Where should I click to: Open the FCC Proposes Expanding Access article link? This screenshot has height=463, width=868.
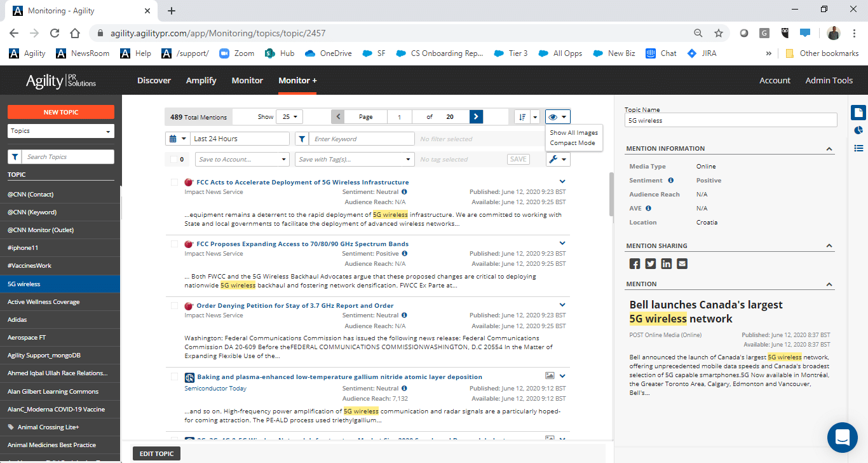coord(302,244)
